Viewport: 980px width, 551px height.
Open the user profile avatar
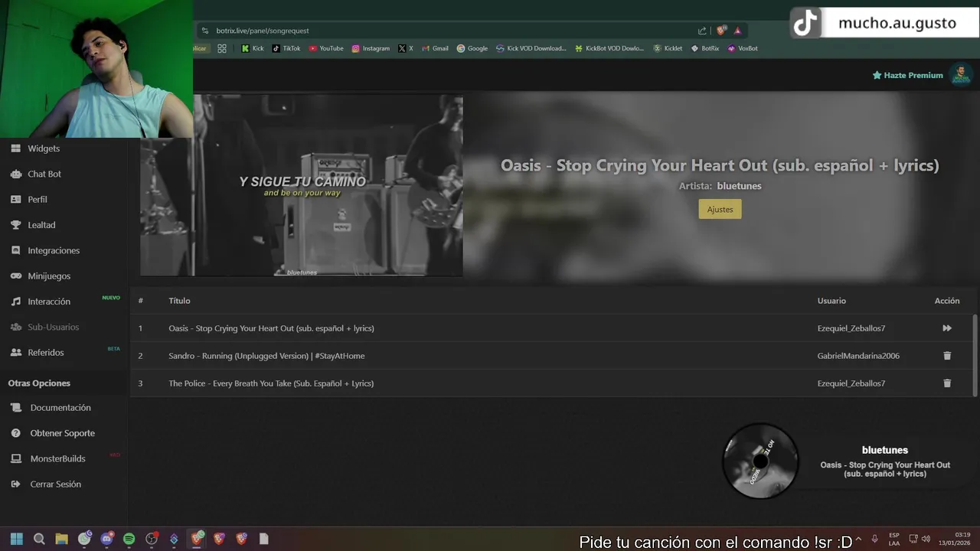[961, 74]
